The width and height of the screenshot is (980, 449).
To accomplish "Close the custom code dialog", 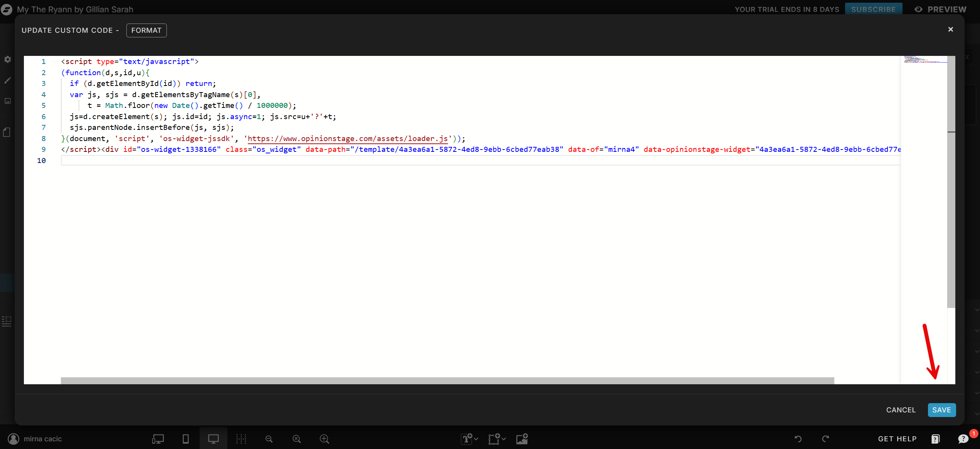I will point(950,29).
